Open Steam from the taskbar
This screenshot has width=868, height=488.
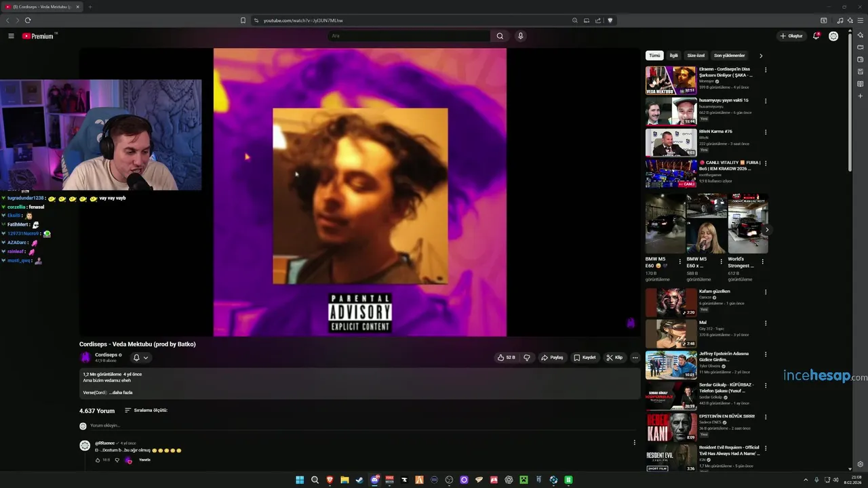359,480
